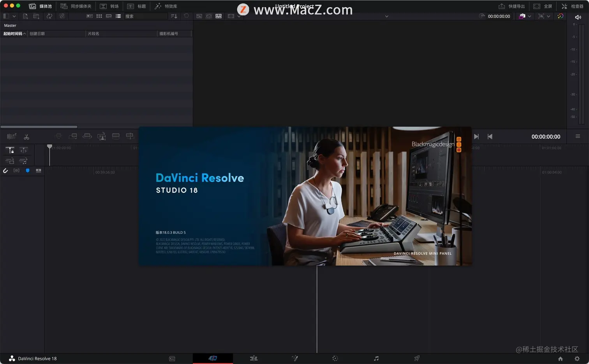Click the camera bypass icon
Viewport: 589px width, 364px height.
(x=522, y=16)
